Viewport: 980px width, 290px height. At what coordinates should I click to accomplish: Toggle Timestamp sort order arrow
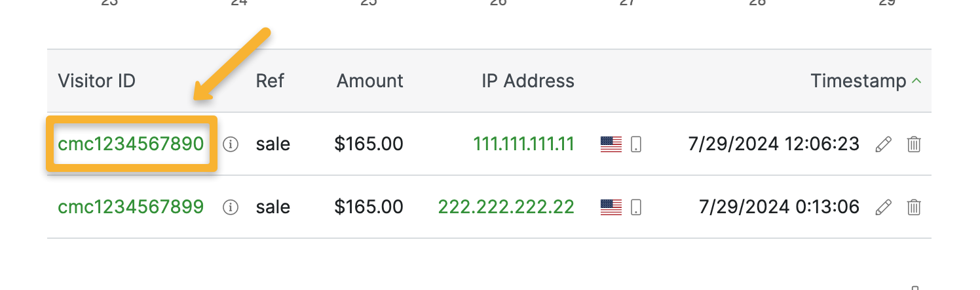(x=917, y=81)
